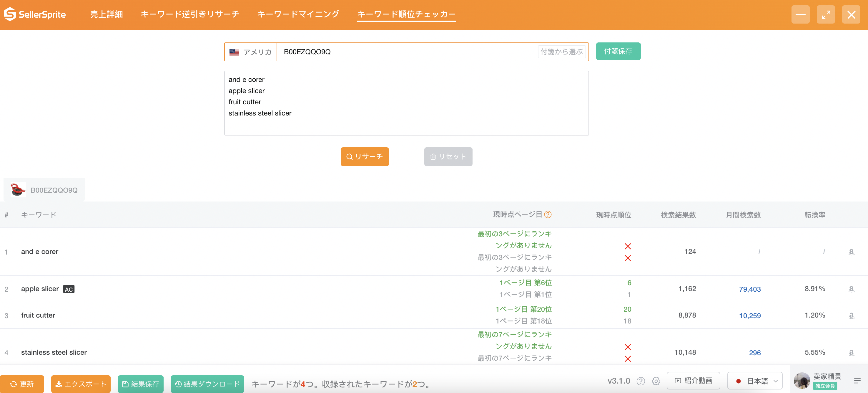Viewport: 868px width, 393px height.
Task: Click the リセット button
Action: click(x=448, y=156)
